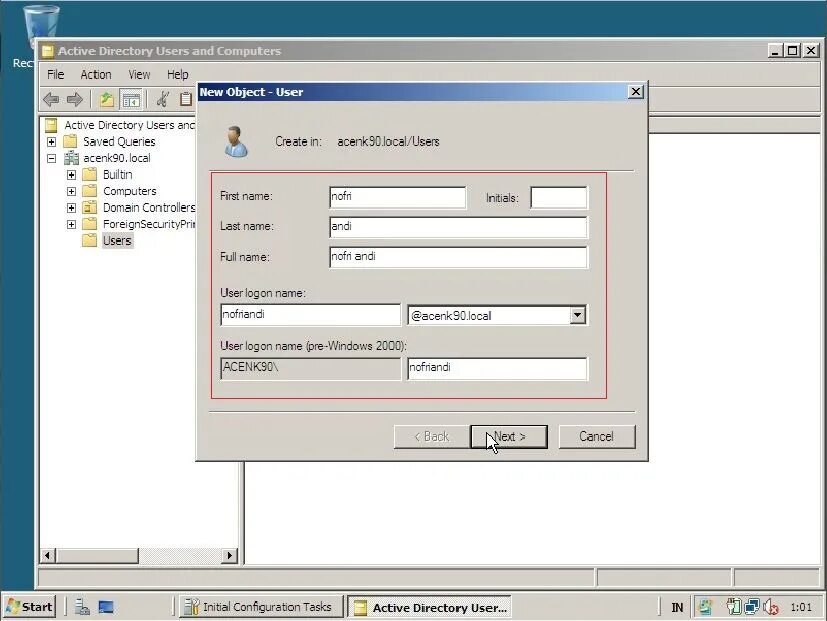Click the Next button
Screen dimensions: 827x621
(x=509, y=437)
